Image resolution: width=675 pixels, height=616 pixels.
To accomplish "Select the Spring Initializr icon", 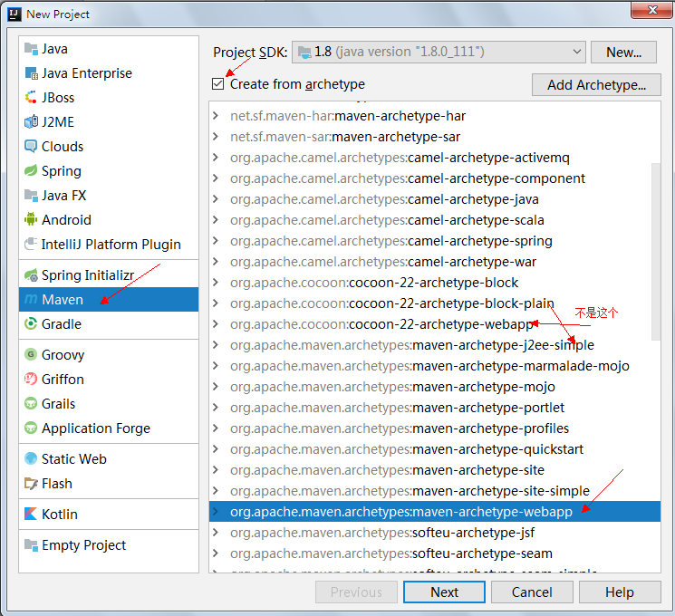I will [31, 275].
